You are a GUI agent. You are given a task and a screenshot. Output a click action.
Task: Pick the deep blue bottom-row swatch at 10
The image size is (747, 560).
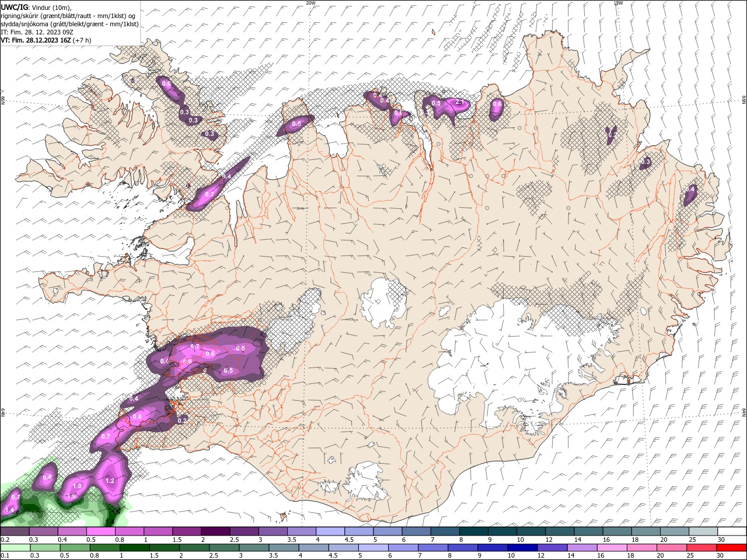(522, 548)
